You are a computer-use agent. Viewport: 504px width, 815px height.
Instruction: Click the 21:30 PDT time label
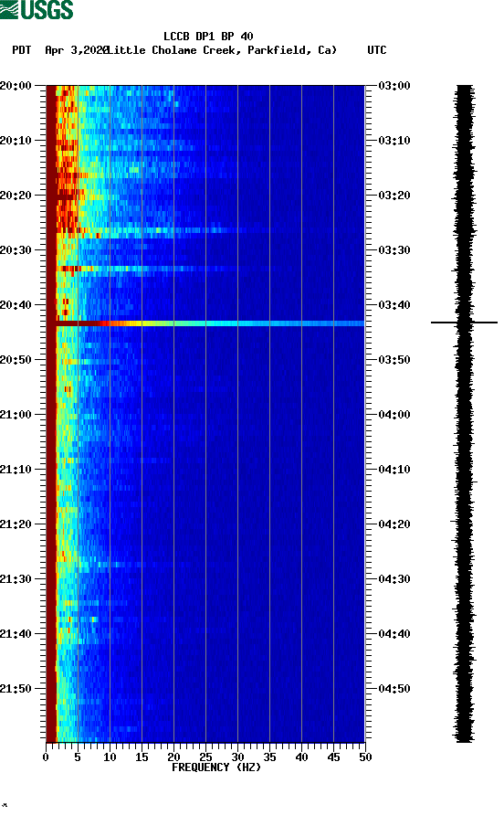click(x=16, y=579)
